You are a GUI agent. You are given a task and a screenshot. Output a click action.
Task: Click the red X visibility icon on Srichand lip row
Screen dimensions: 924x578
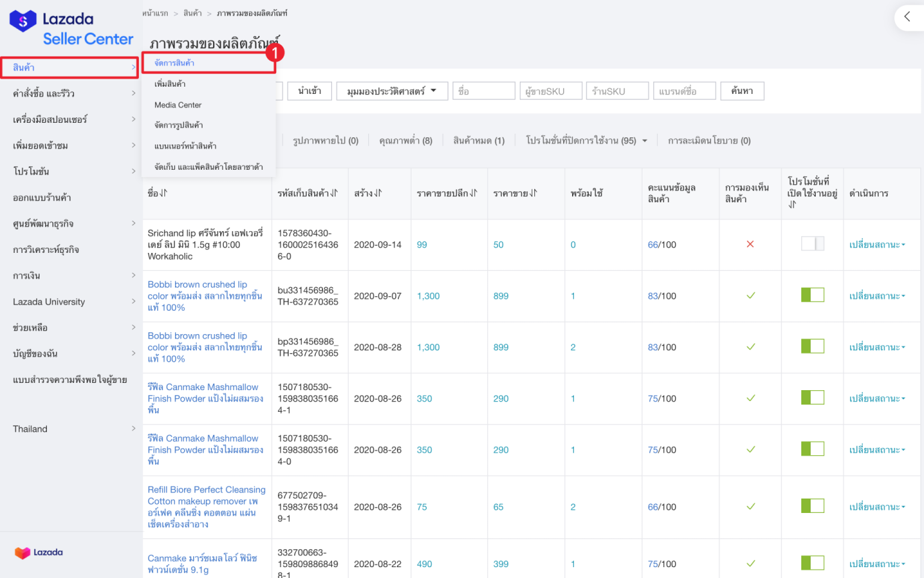pyautogui.click(x=750, y=244)
